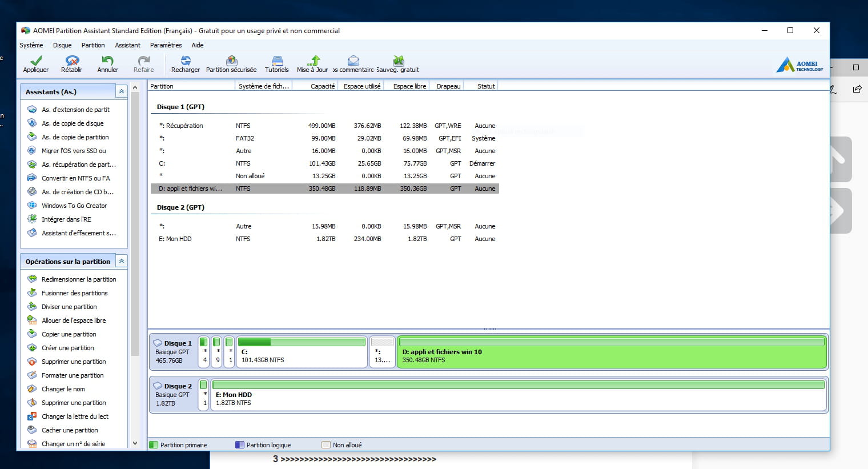Select the C: partition row in list
Screen dimensions: 868x469
pyautogui.click(x=325, y=163)
